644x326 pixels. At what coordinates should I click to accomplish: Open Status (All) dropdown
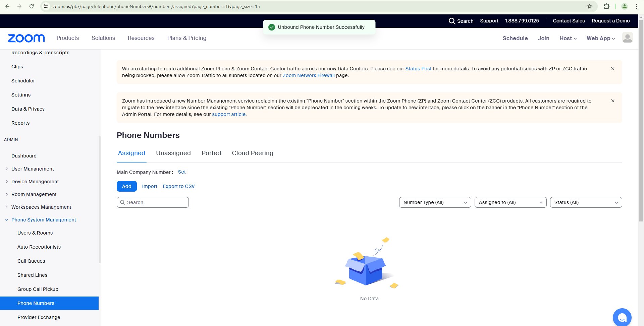pyautogui.click(x=586, y=202)
